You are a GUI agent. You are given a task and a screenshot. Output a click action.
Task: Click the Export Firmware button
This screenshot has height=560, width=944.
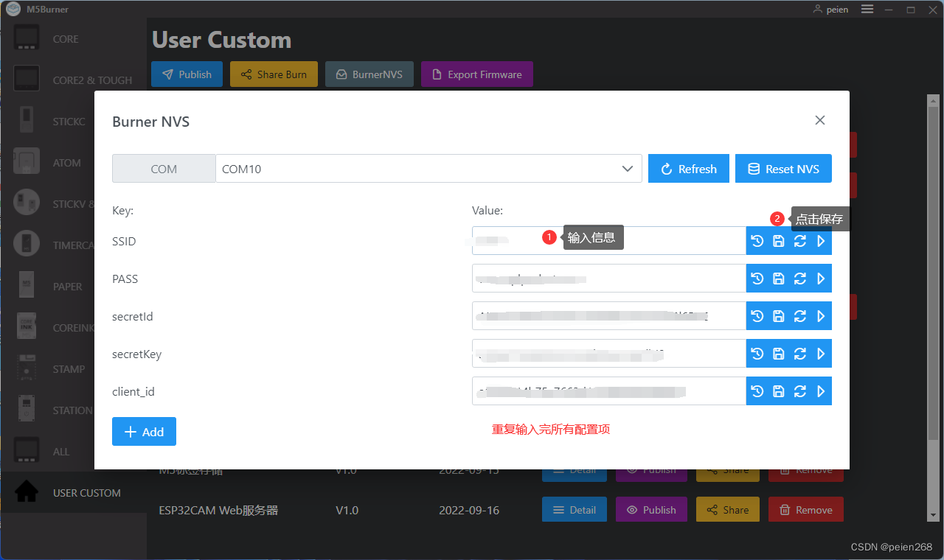pos(477,74)
